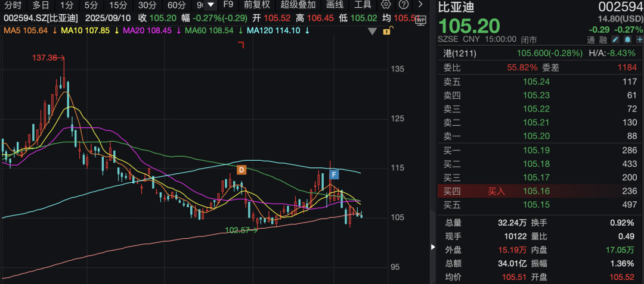The image size is (644, 284).
Task: Toggle 前复权 price adjustment mode
Action: pyautogui.click(x=256, y=5)
